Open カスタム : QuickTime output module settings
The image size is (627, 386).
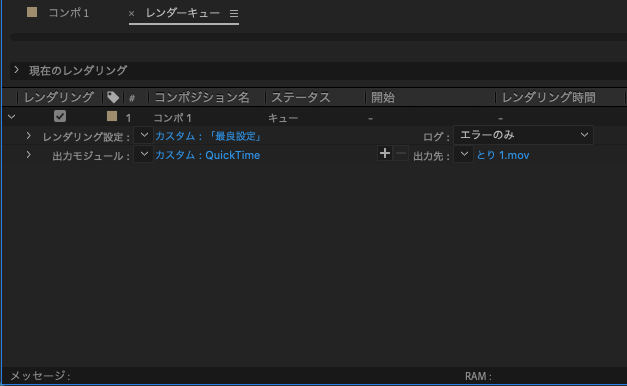click(208, 155)
